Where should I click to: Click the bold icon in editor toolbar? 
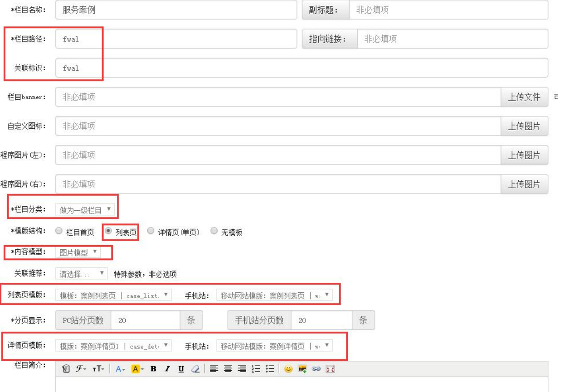tap(153, 369)
